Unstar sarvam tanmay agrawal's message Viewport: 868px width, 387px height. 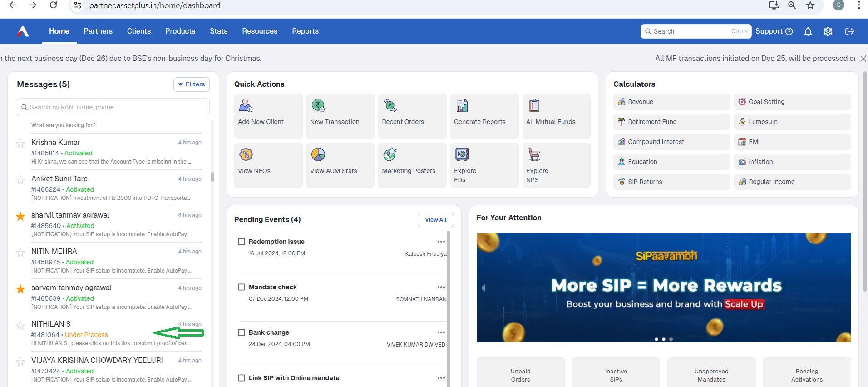point(20,289)
